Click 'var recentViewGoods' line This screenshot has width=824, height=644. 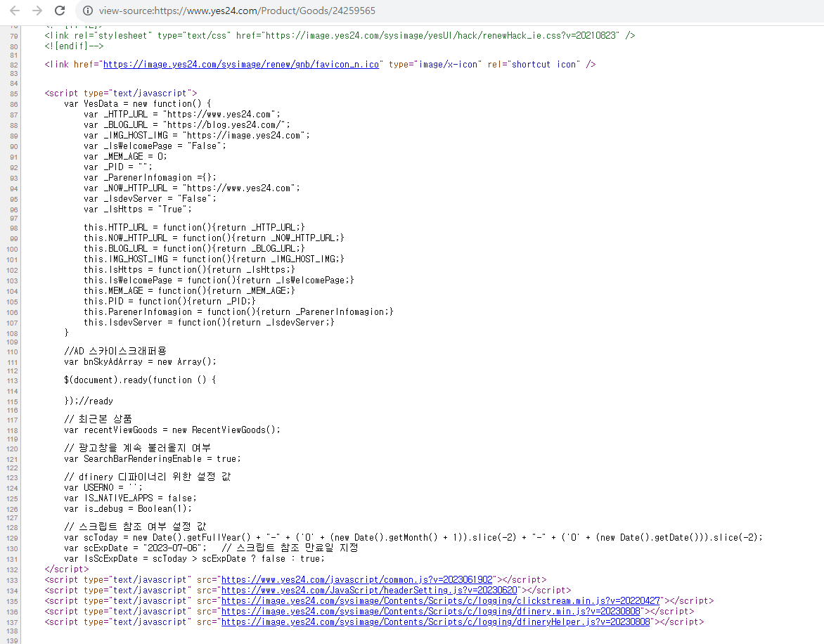click(172, 430)
